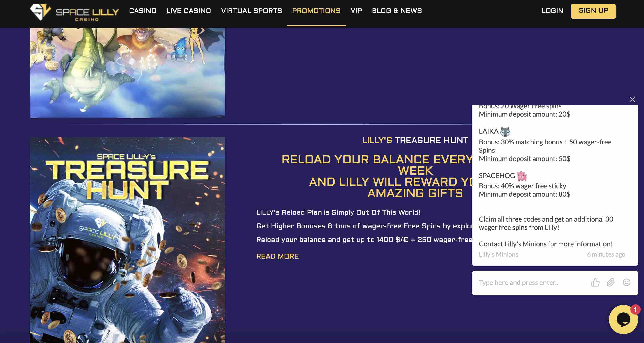The height and width of the screenshot is (343, 644).
Task: Open Virtual Sports page
Action: tap(251, 11)
